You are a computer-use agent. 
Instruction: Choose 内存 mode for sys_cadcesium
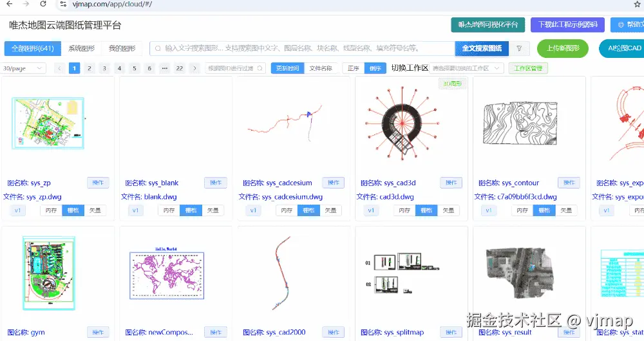click(287, 210)
